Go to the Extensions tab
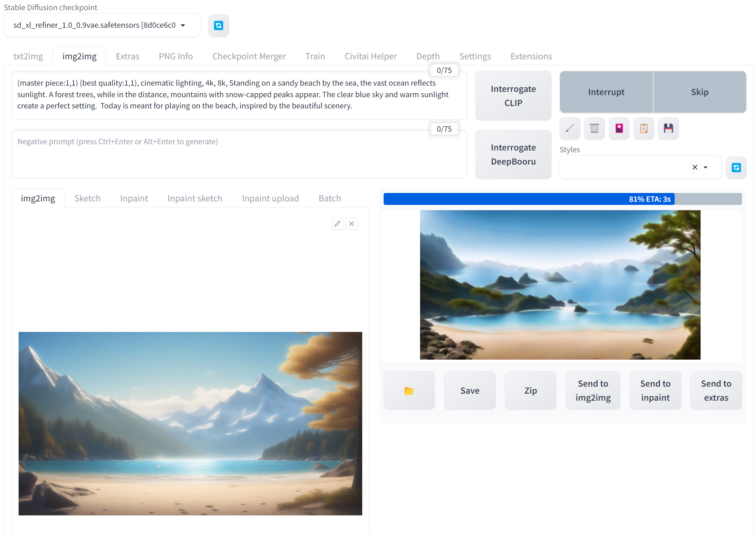 (x=531, y=56)
